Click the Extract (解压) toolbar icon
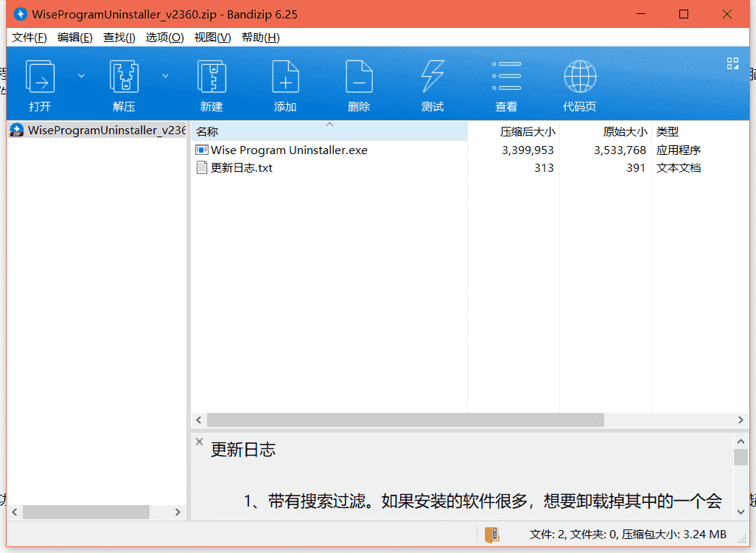Image resolution: width=756 pixels, height=553 pixels. point(124,77)
